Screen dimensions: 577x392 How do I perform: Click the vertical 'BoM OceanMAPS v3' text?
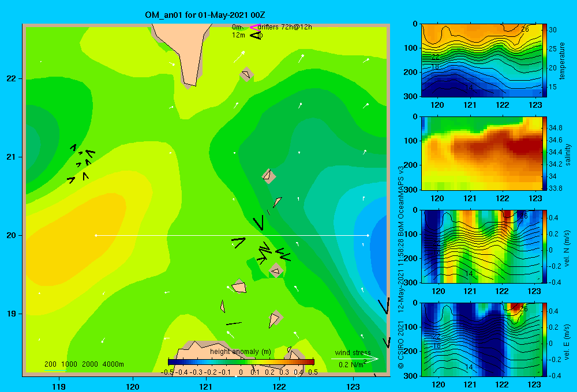tap(401, 201)
